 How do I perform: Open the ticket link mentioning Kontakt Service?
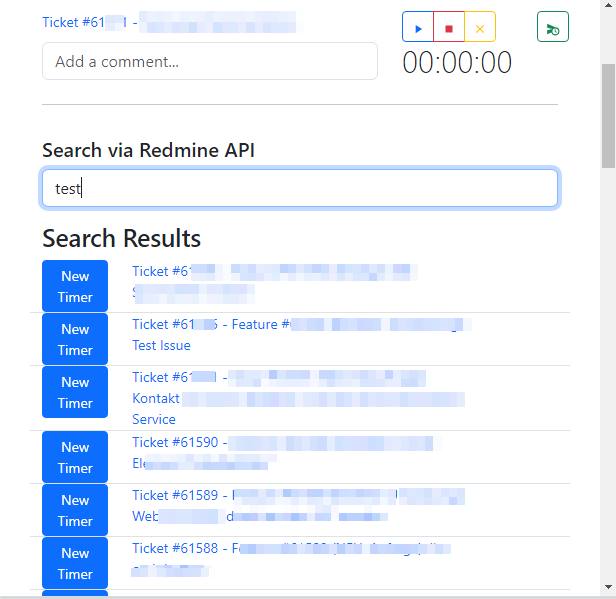pyautogui.click(x=299, y=398)
